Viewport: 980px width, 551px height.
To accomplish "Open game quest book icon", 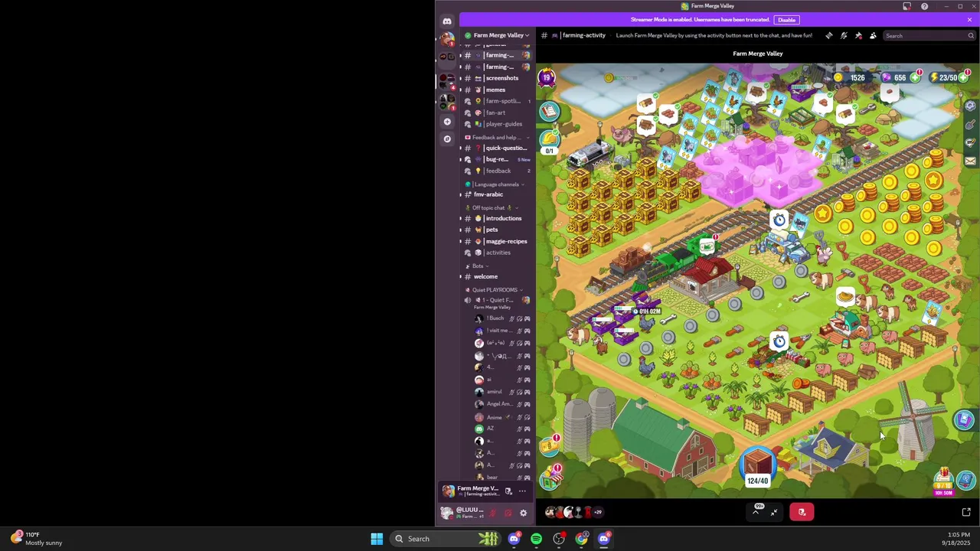I will [x=549, y=112].
